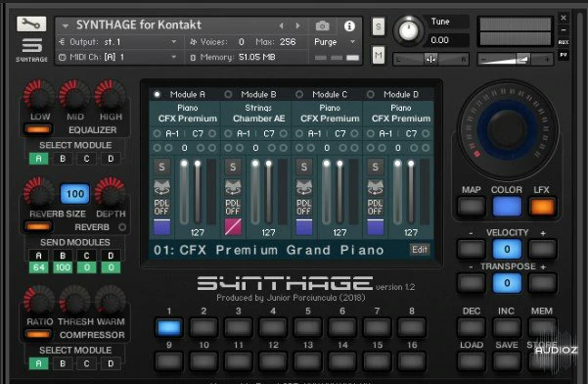
Task: Solo the instrument with S button
Action: [x=379, y=27]
